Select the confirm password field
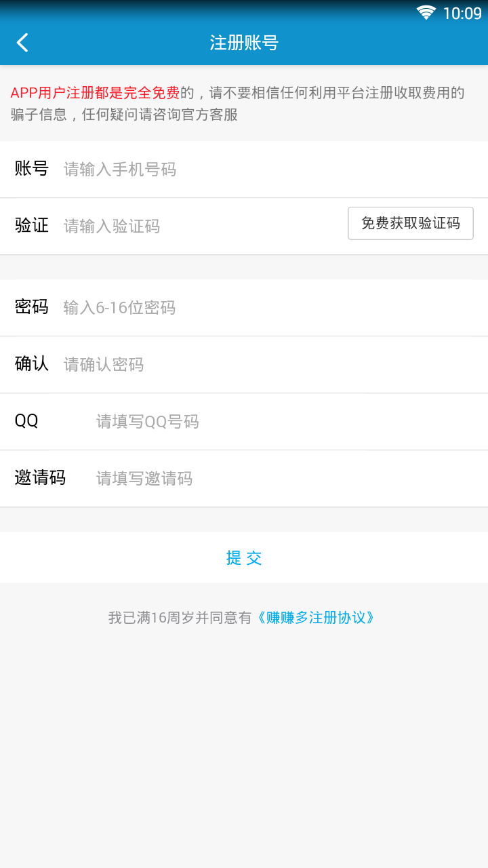This screenshot has height=868, width=488. click(x=271, y=365)
